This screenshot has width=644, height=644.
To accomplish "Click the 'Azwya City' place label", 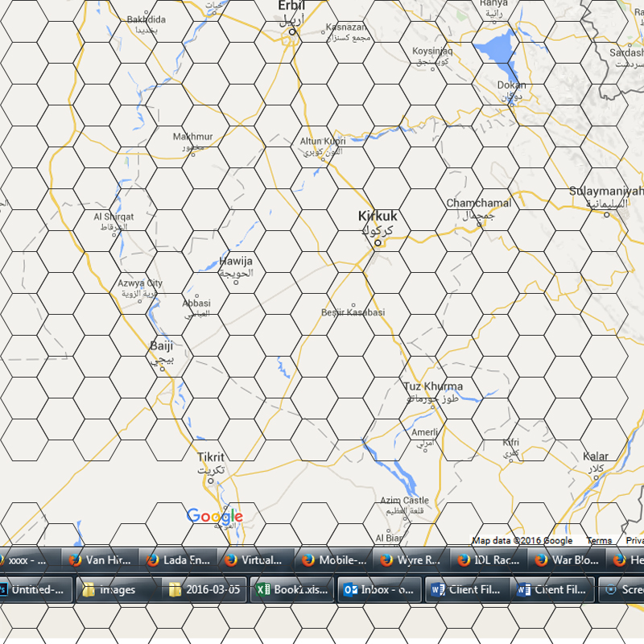I will point(140,283).
